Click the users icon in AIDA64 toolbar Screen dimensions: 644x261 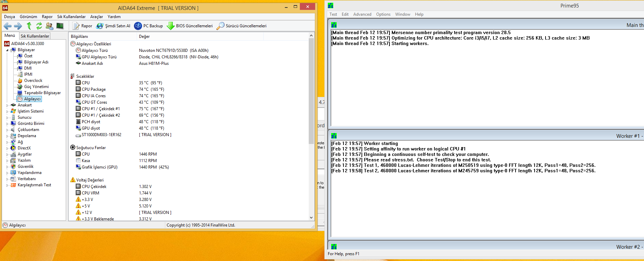pyautogui.click(x=49, y=26)
